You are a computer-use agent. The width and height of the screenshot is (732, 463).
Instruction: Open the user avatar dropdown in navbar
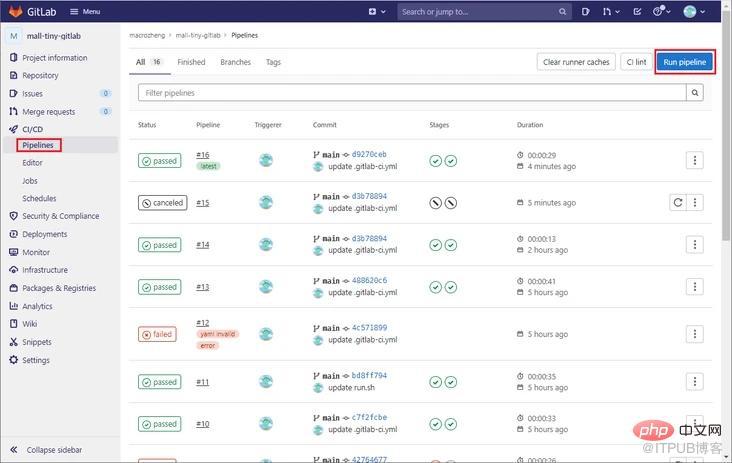point(694,12)
